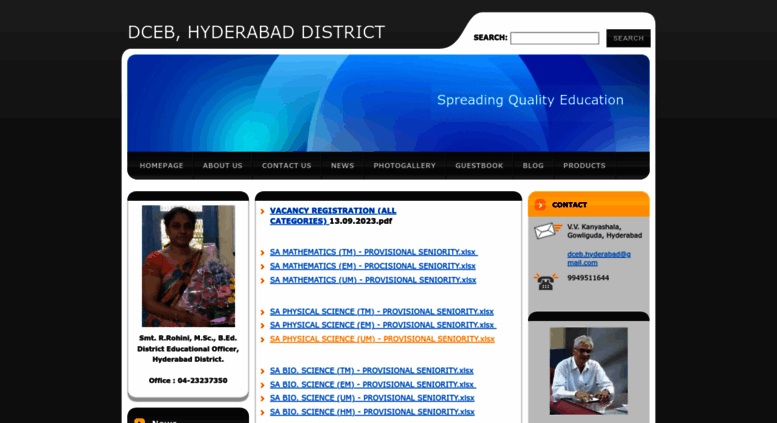Click the telephone icon beside 9949511644

coord(546,281)
